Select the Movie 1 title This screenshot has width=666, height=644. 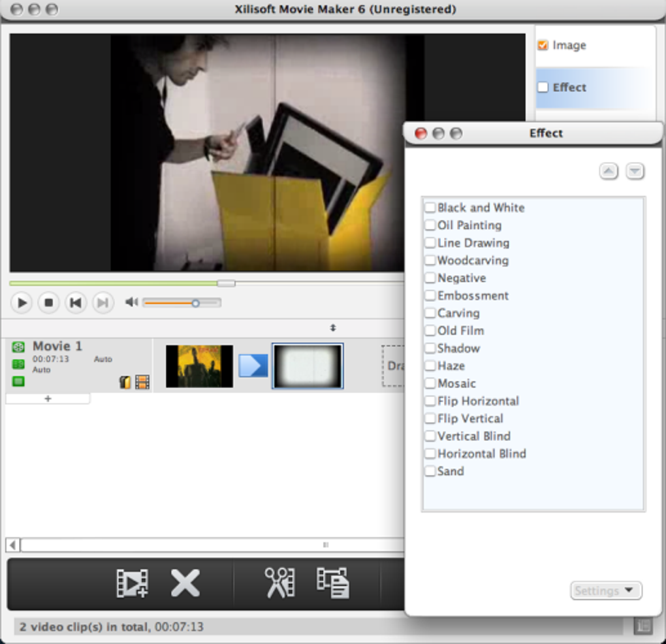pos(57,346)
